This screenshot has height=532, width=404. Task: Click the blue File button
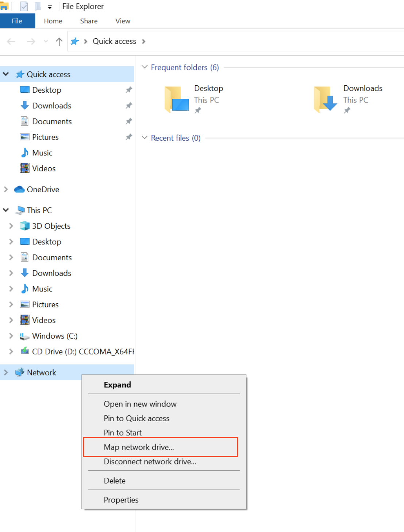17,21
